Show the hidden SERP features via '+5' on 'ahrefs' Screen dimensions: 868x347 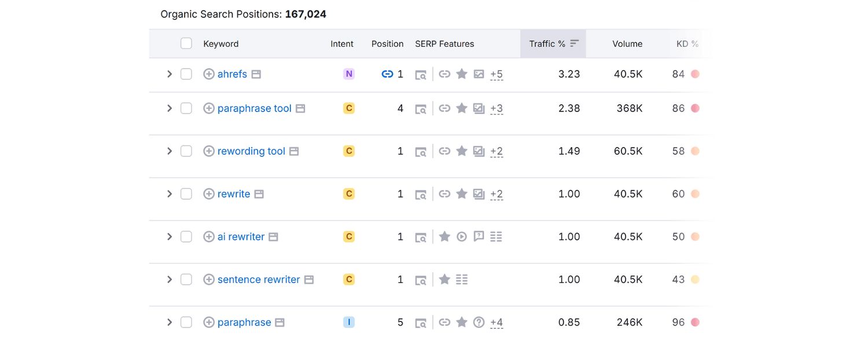(496, 74)
